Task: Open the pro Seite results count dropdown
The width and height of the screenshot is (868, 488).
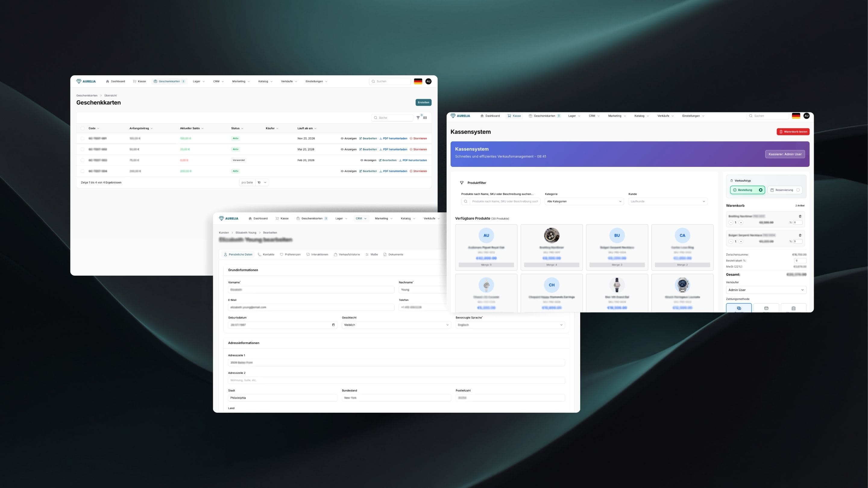Action: (262, 183)
